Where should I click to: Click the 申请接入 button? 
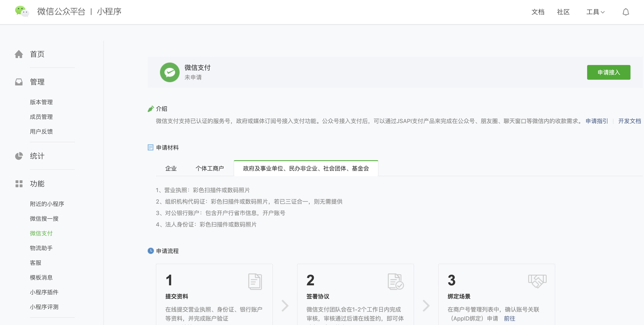[x=608, y=72]
